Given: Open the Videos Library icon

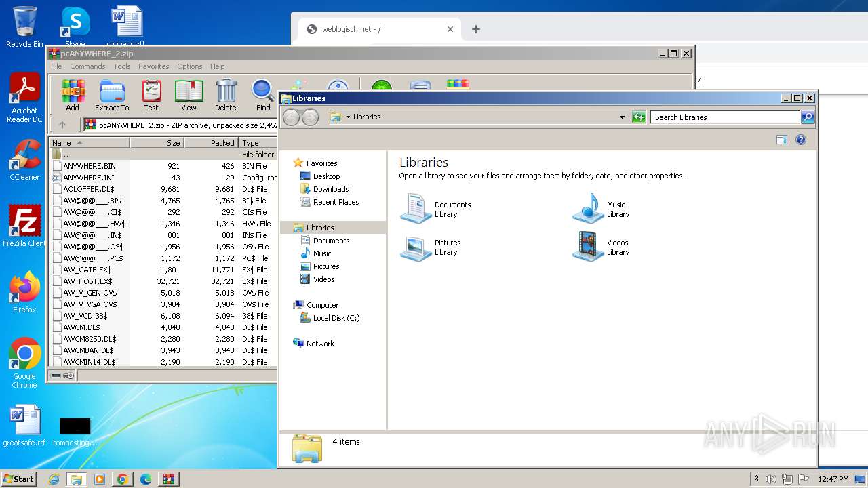Looking at the screenshot, I should 602,247.
